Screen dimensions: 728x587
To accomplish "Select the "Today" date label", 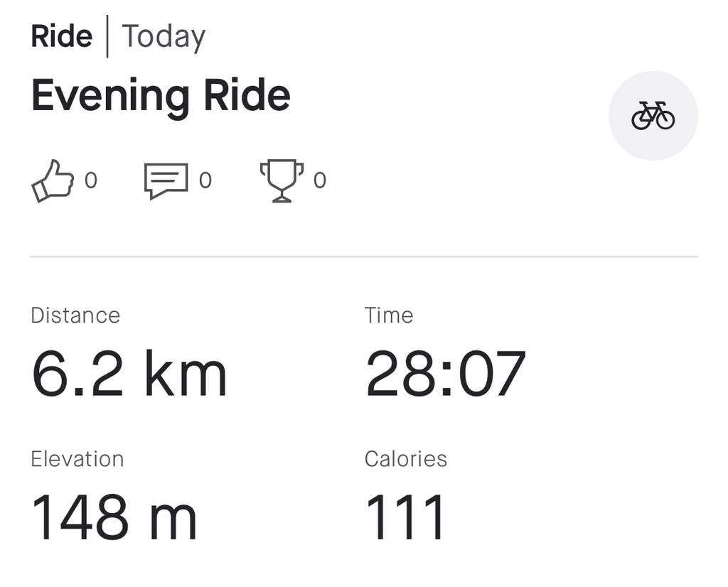I will click(164, 36).
